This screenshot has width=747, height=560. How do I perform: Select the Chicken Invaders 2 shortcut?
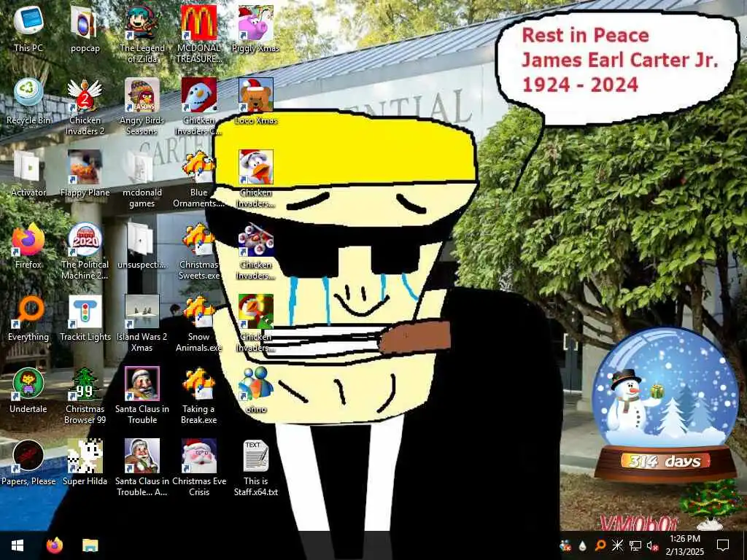(85, 106)
